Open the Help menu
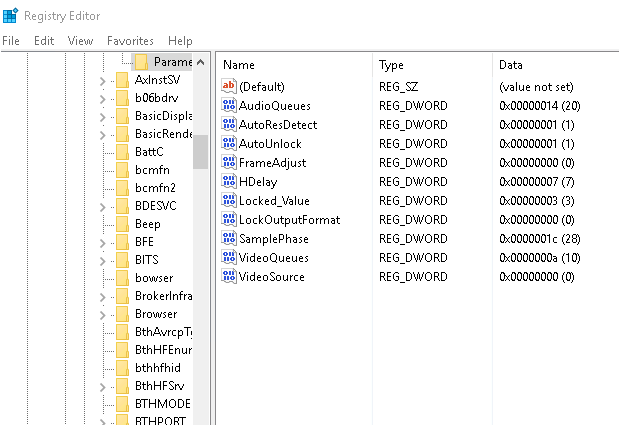Screen dimensions: 620x426 click(x=180, y=41)
